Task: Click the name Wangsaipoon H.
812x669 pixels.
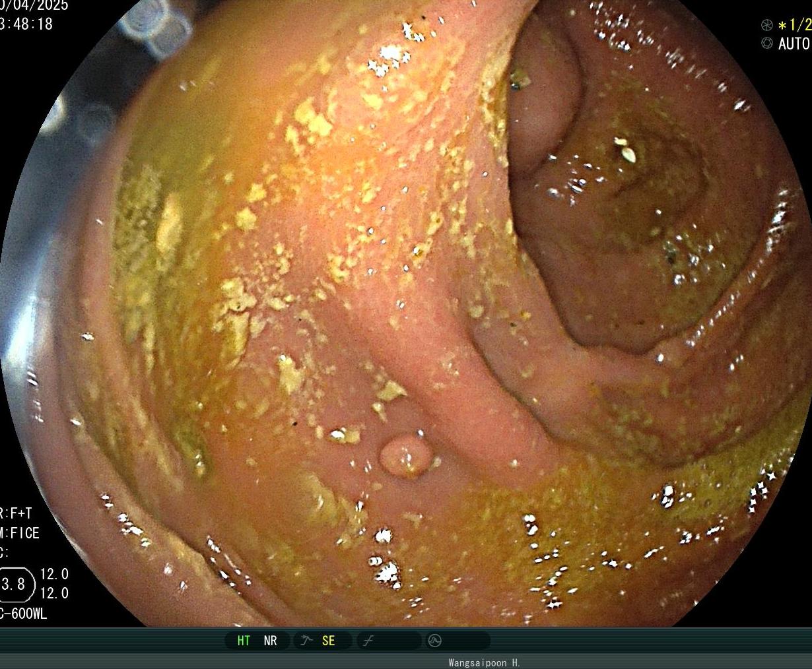Action: (484, 662)
